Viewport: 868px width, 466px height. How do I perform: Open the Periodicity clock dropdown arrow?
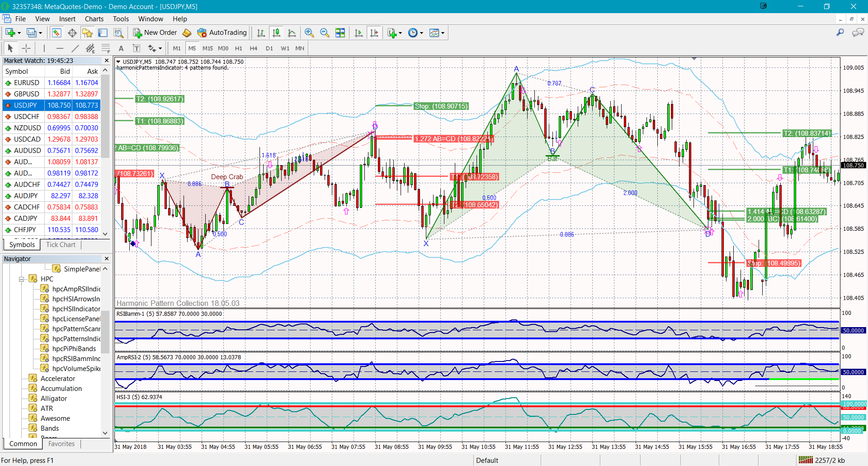click(x=421, y=33)
